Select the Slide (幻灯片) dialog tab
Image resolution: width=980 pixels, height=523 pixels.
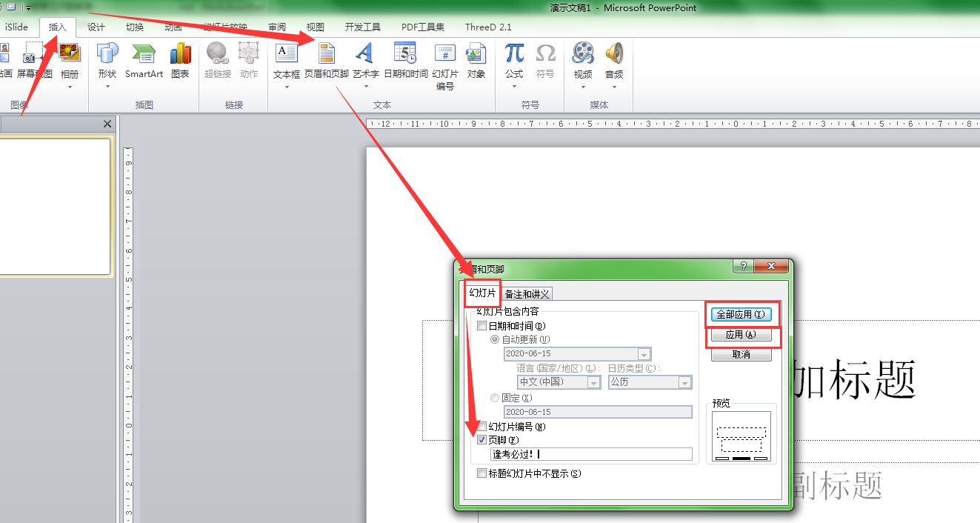(x=482, y=293)
